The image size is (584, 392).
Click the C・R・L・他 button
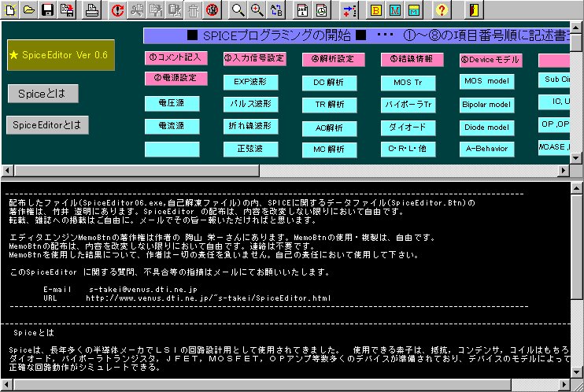coord(408,149)
